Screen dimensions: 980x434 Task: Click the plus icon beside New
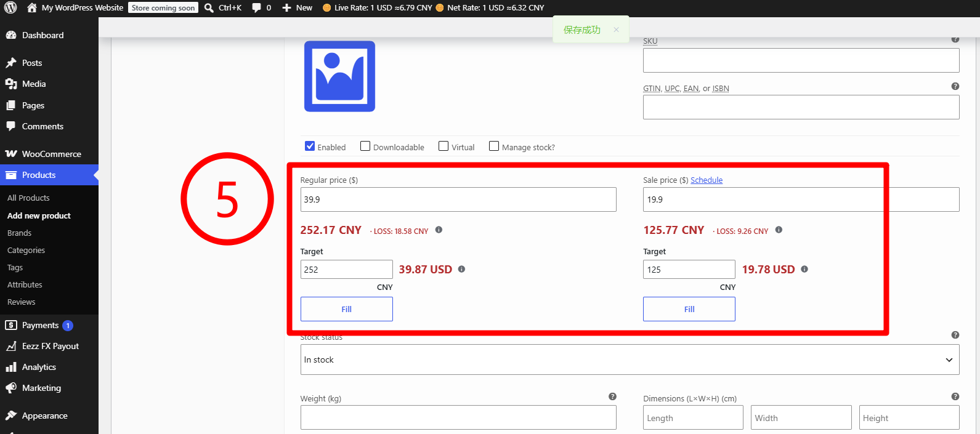click(286, 8)
